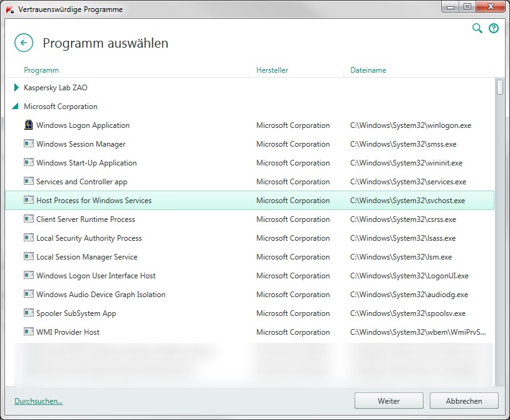This screenshot has height=420, width=510.
Task: Click the lsm.exe file path
Action: (x=401, y=257)
